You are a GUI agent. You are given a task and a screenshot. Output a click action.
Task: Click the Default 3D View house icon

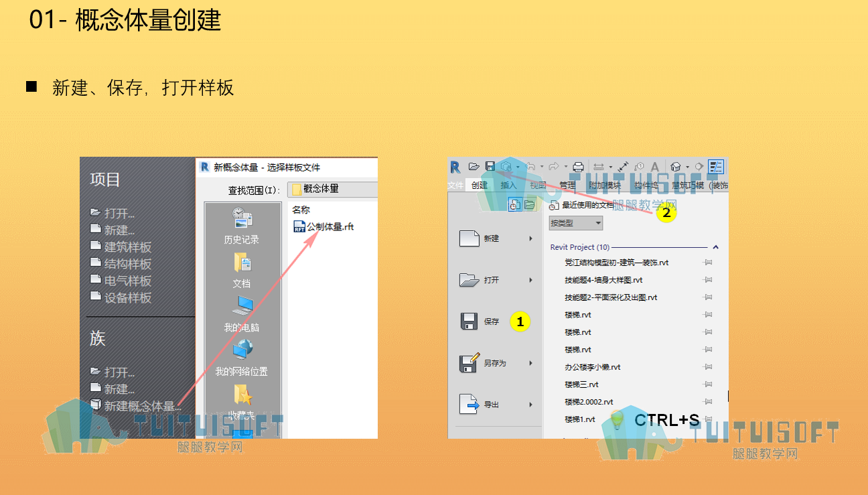coord(675,167)
